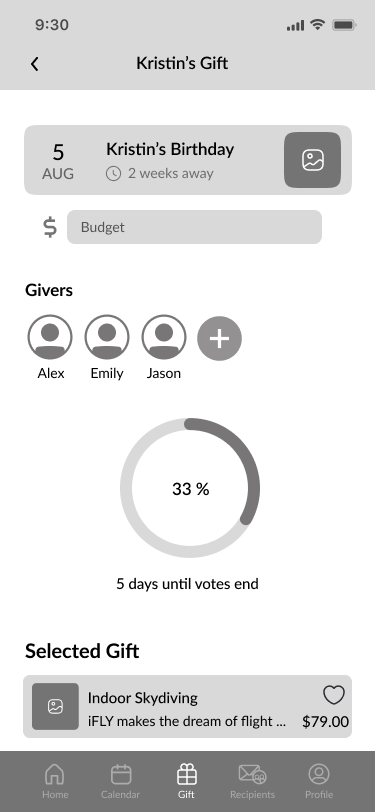Select Emily's avatar in Givers

pos(107,337)
